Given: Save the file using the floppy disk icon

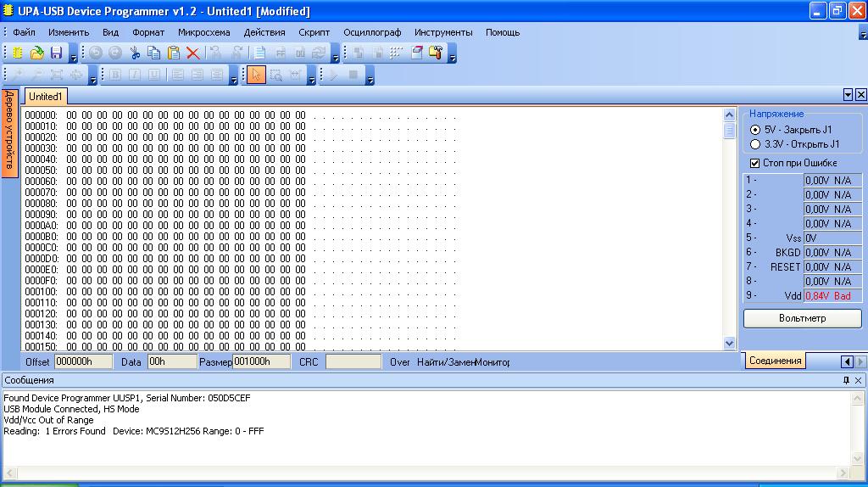Looking at the screenshot, I should click(56, 53).
